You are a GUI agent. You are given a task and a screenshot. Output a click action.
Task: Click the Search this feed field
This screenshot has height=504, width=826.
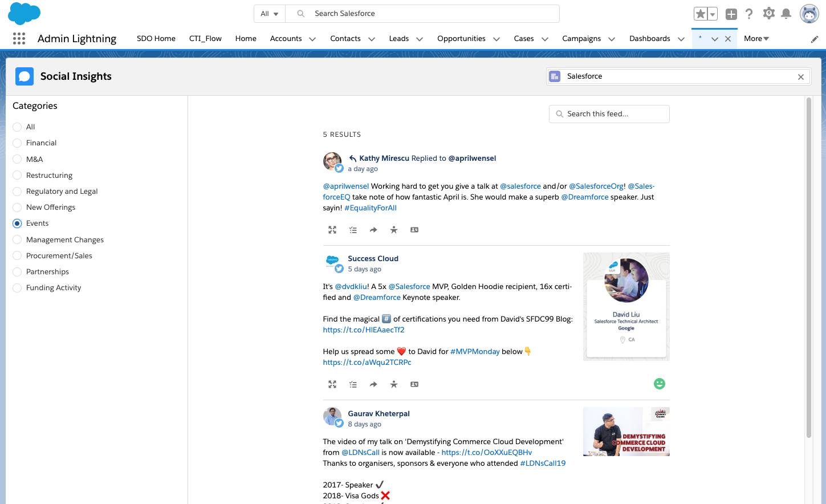[609, 114]
